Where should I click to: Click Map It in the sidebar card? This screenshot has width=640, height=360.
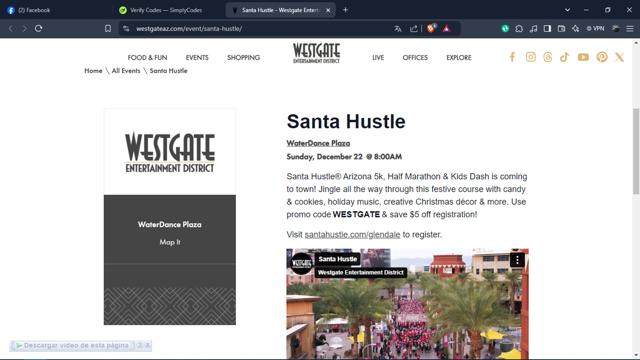tap(170, 242)
